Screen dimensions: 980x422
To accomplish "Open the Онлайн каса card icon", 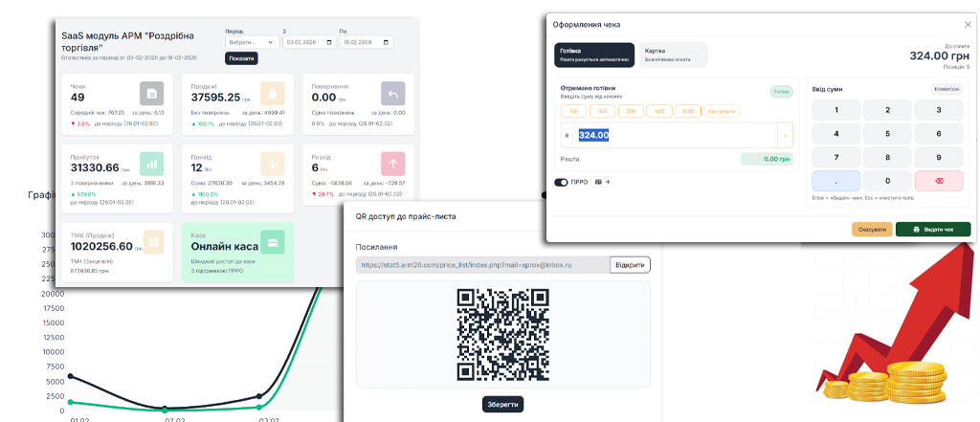I will click(x=272, y=242).
